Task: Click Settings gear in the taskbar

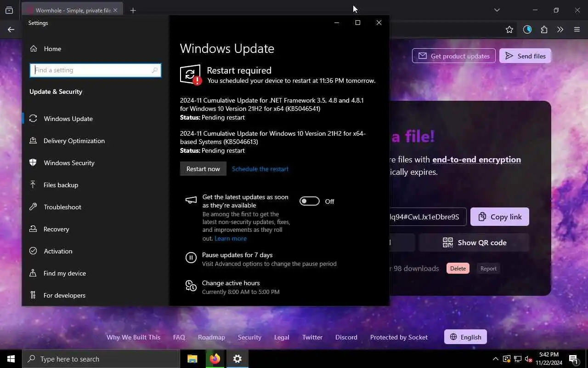Action: coord(237,359)
